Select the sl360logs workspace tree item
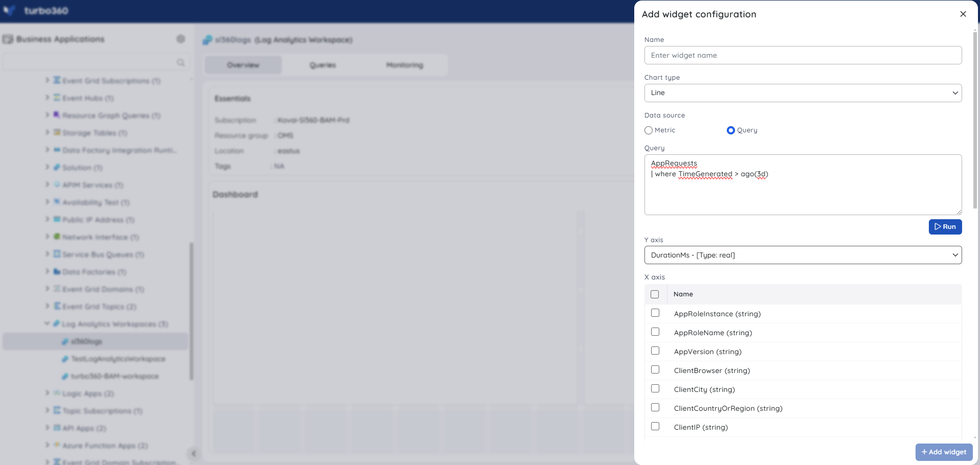980x465 pixels. (x=95, y=341)
